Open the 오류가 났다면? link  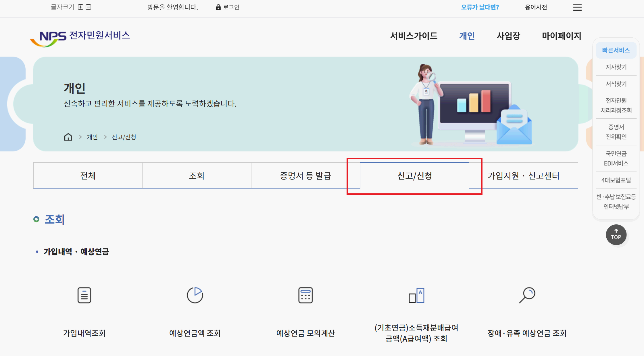pos(480,7)
